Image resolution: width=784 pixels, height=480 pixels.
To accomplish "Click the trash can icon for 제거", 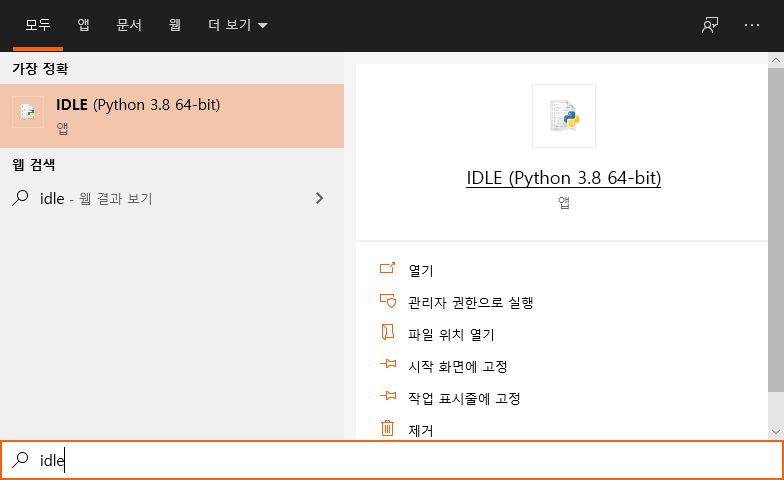I will point(388,428).
